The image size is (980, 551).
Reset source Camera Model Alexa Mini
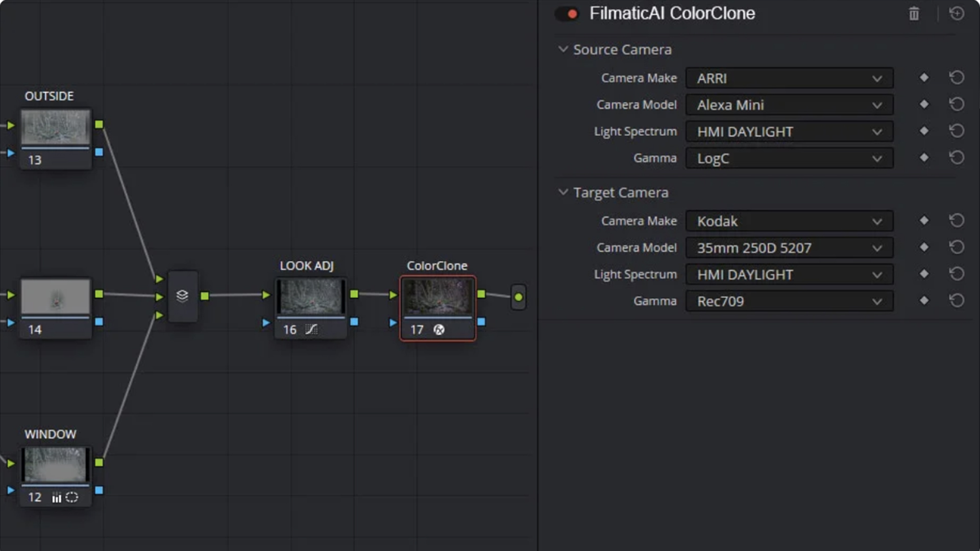[x=957, y=104]
